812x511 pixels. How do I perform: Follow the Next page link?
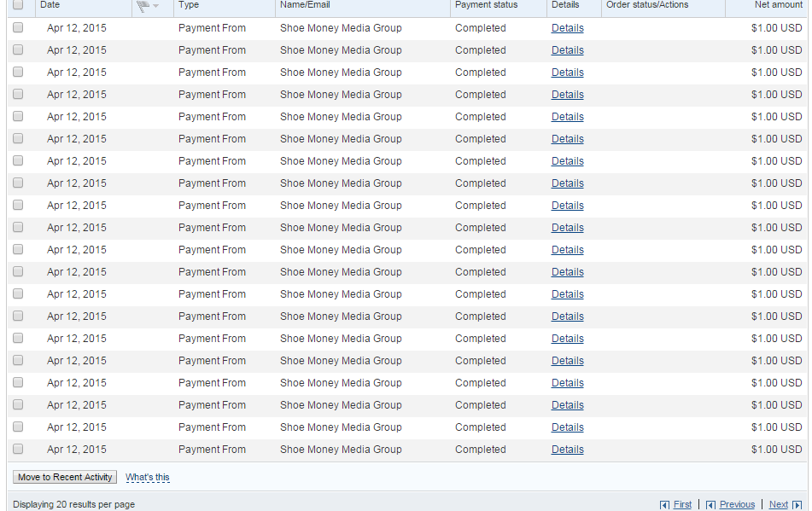[779, 504]
